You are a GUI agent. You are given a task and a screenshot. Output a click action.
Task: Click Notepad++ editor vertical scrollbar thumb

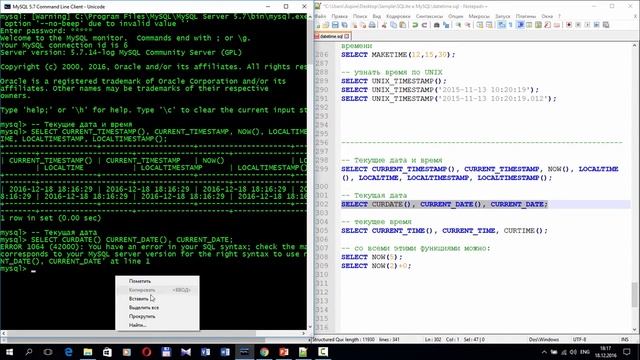point(634,294)
